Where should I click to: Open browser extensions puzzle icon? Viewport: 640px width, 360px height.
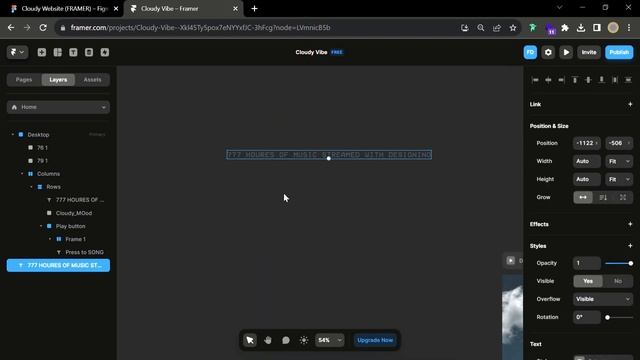coord(565,28)
